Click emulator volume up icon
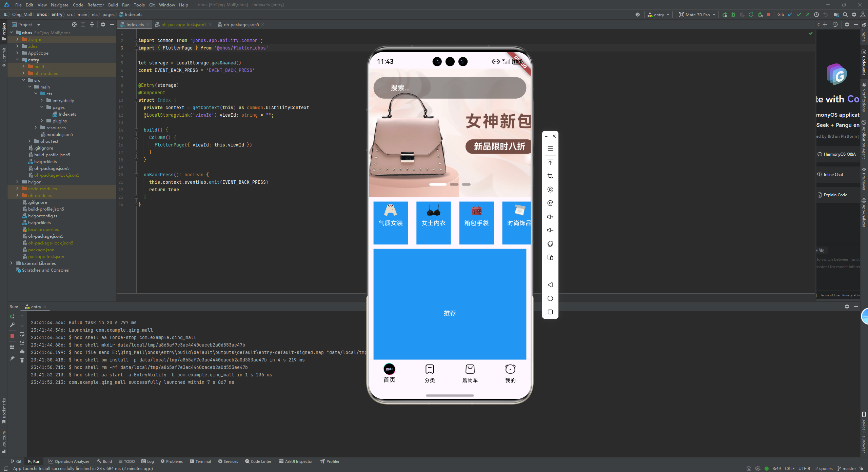 [x=550, y=217]
